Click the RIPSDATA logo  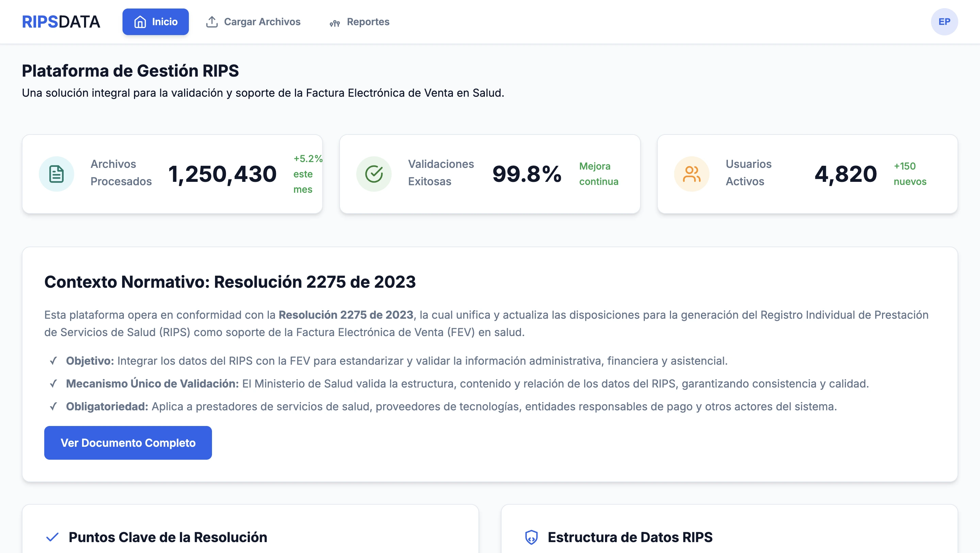[x=61, y=22]
